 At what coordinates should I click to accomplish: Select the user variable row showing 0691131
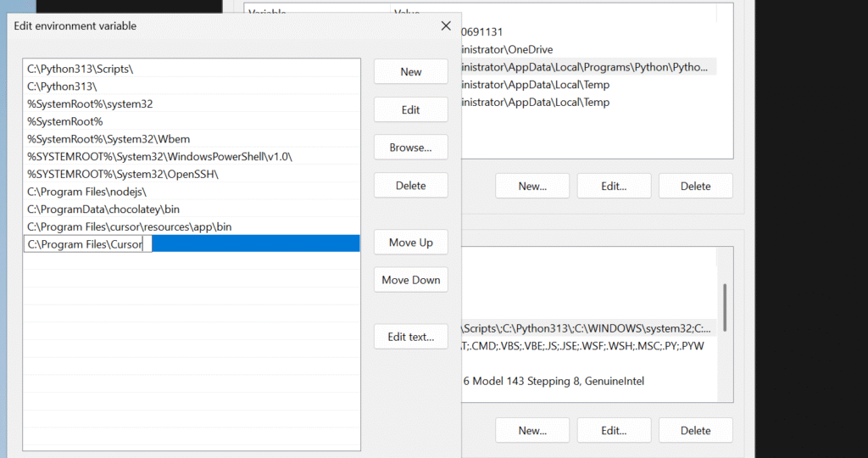588,32
